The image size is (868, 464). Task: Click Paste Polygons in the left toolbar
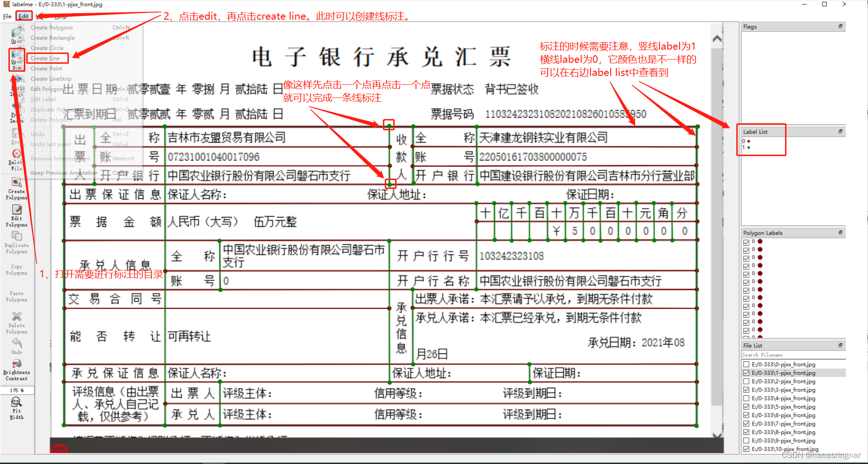(x=17, y=296)
